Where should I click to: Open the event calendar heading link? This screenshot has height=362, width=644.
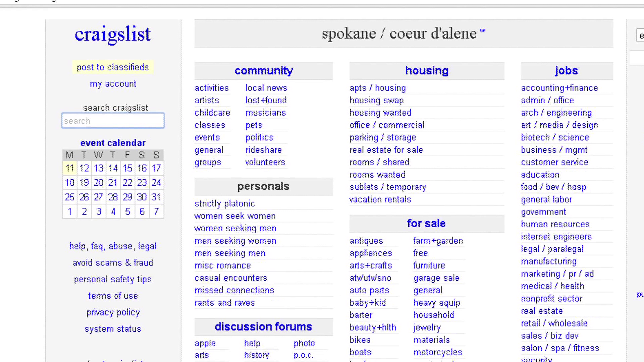pos(113,143)
